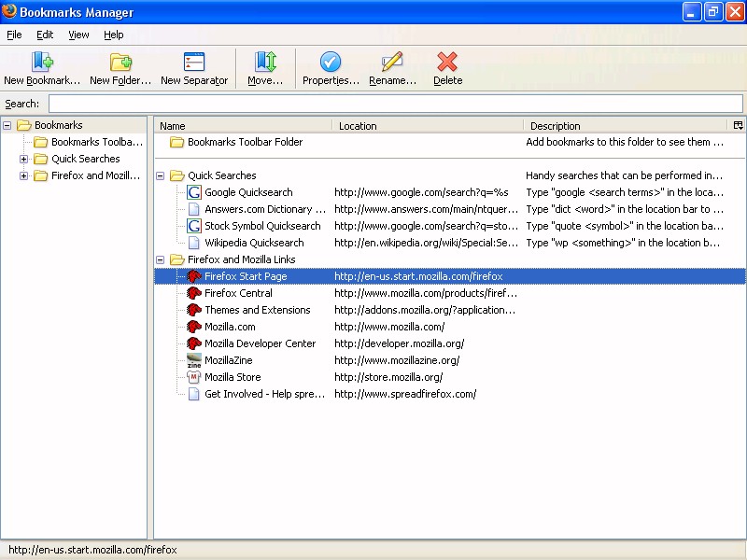747x560 pixels.
Task: Open the File menu
Action: (x=14, y=35)
